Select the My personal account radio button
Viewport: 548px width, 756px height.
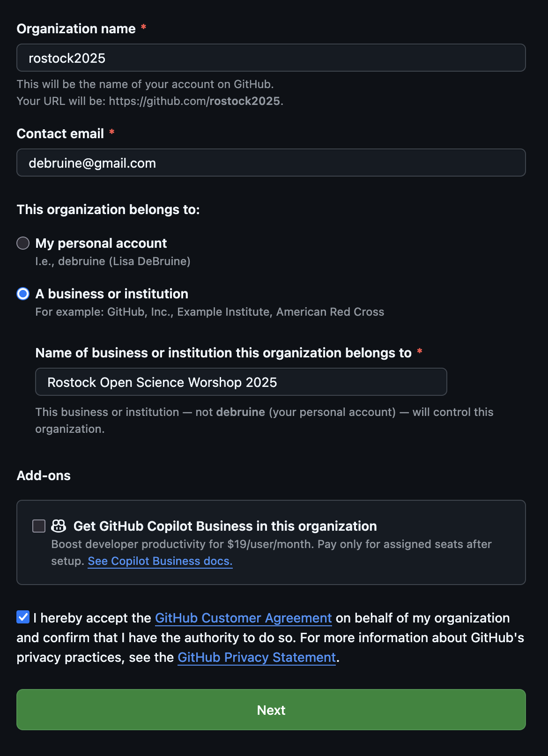23,243
